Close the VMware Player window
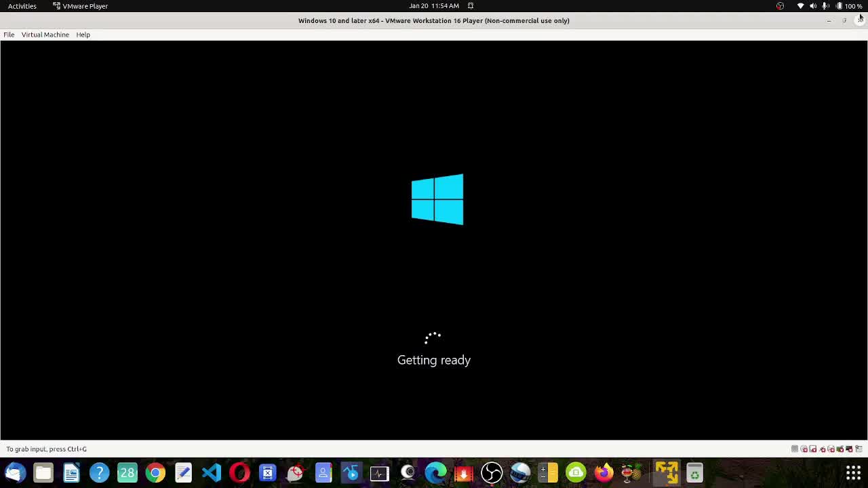The height and width of the screenshot is (488, 868). [x=860, y=20]
